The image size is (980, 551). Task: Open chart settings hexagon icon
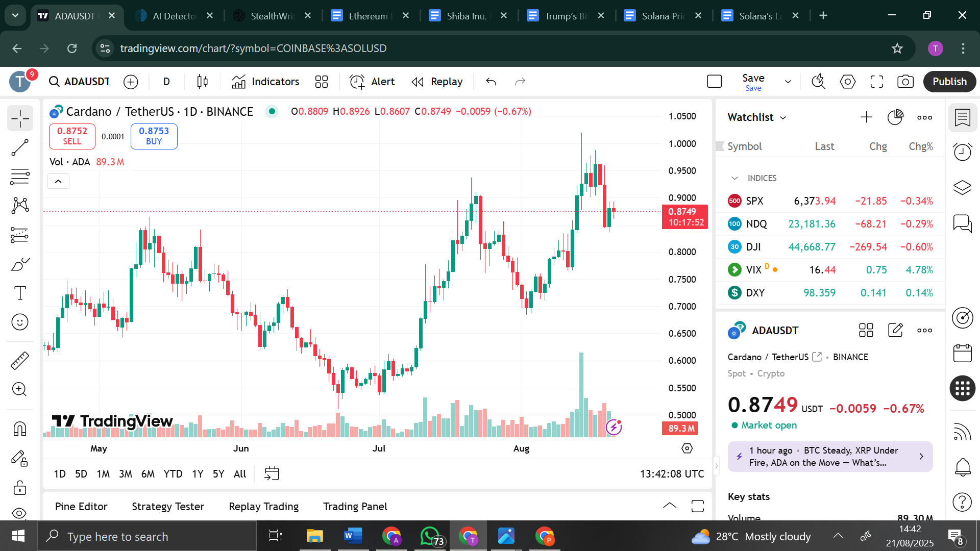tap(847, 82)
